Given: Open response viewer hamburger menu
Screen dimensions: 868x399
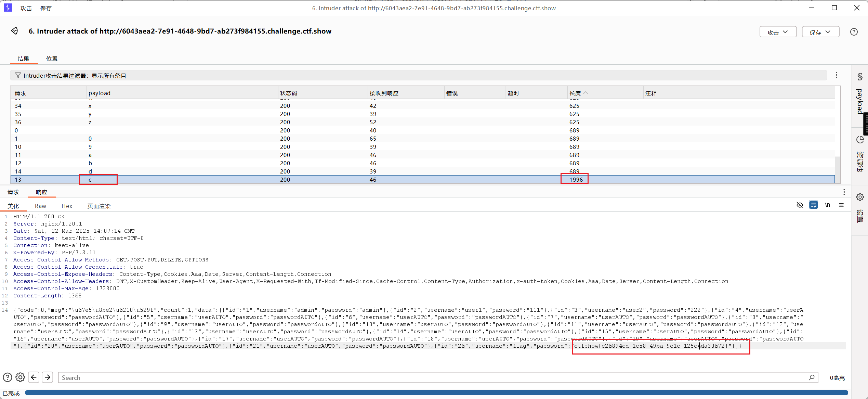Looking at the screenshot, I should 841,205.
